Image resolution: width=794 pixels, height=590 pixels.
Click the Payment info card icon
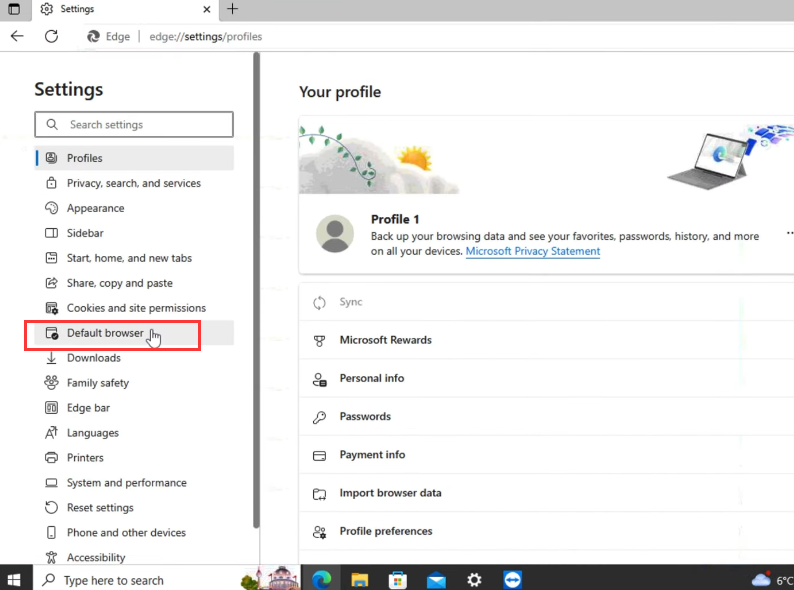click(x=319, y=455)
